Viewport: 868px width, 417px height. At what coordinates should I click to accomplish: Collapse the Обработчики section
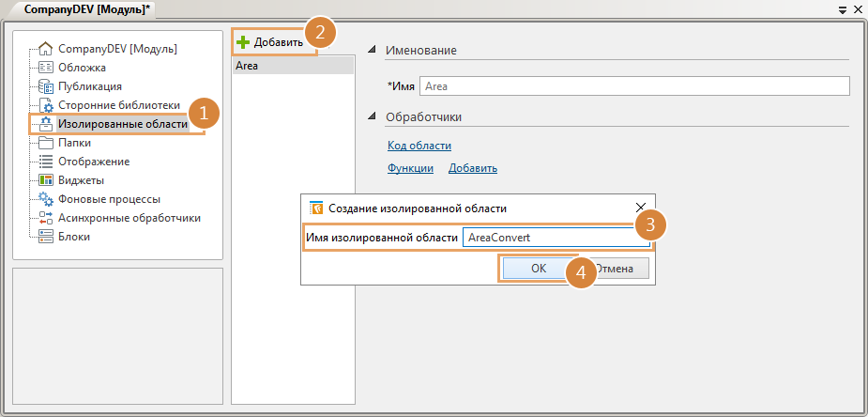pyautogui.click(x=372, y=117)
